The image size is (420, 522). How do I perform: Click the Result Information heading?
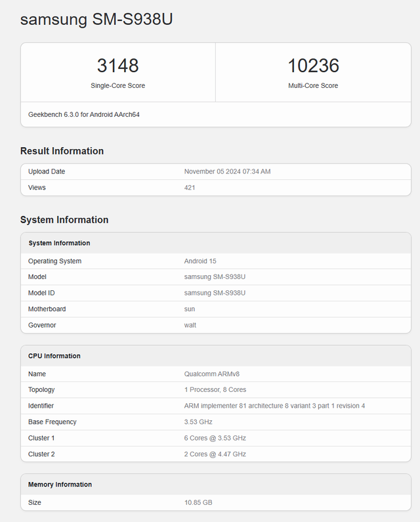pos(62,151)
